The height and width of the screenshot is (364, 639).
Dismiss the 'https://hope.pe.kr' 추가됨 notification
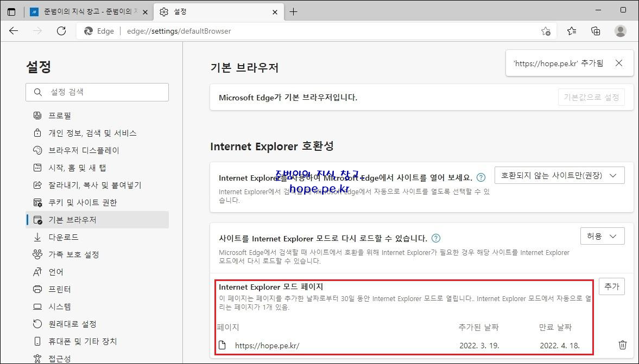point(618,63)
